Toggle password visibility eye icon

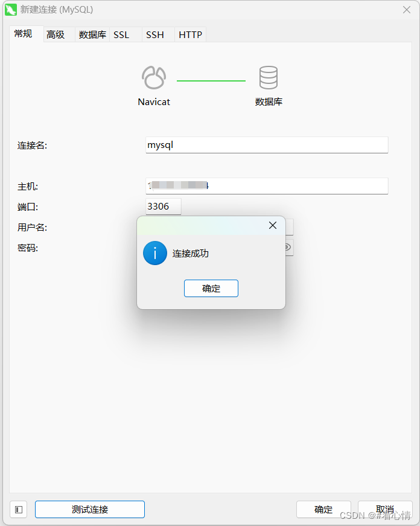pos(288,248)
